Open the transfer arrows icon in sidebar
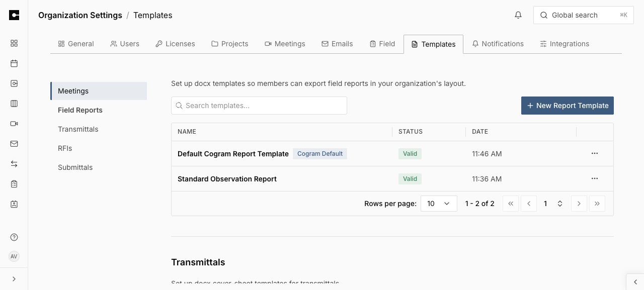The width and height of the screenshot is (644, 290). (14, 164)
